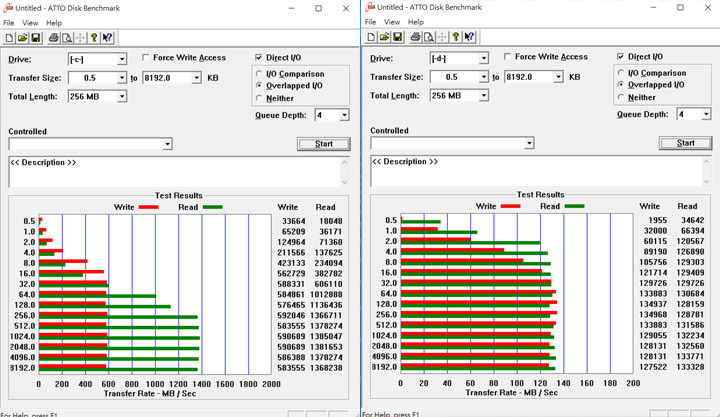Click the What's This pointer icon, right window
Image resolution: width=720 pixels, height=417 pixels.
click(470, 38)
